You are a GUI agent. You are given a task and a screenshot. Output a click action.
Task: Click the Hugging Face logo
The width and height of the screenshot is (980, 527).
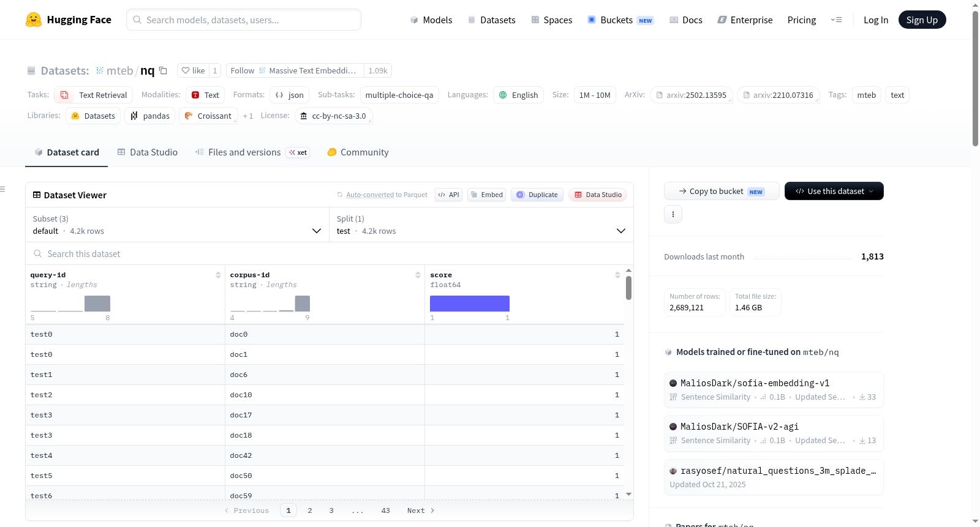coord(69,20)
